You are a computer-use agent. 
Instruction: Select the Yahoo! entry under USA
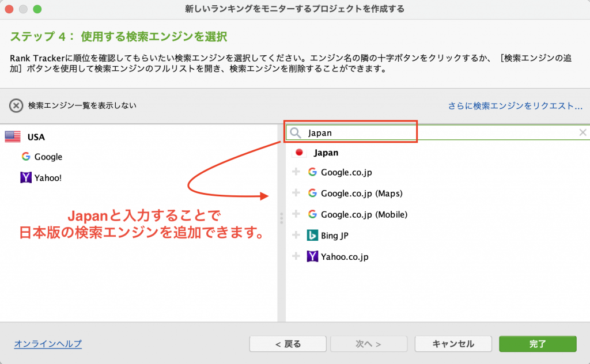click(x=48, y=178)
